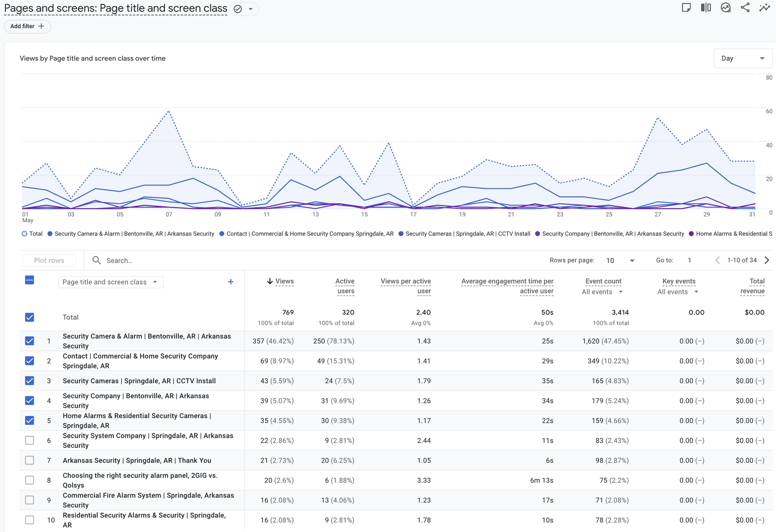Click the search magnifier icon

click(97, 260)
